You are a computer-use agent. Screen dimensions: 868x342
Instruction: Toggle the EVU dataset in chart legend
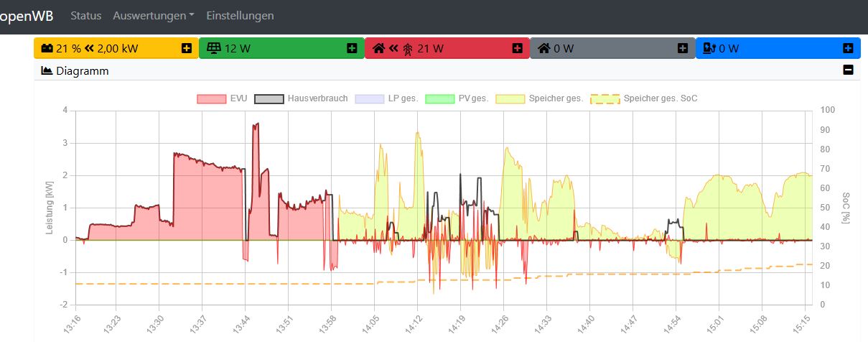coord(222,98)
